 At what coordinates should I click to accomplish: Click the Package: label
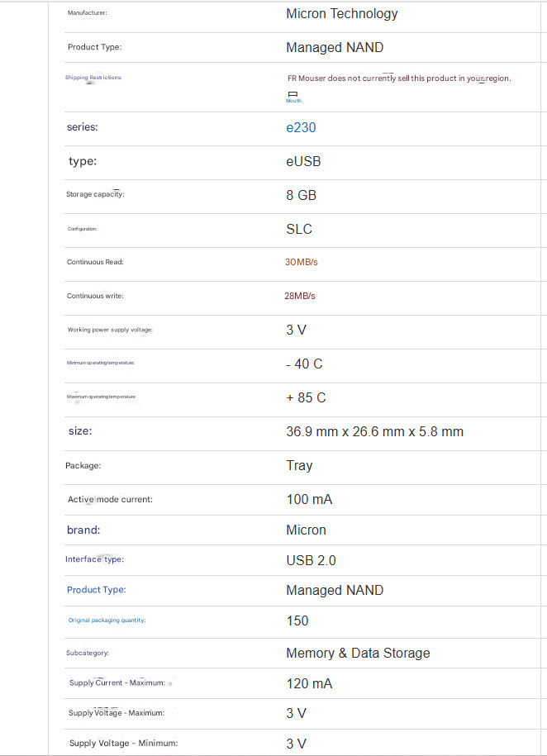click(83, 466)
